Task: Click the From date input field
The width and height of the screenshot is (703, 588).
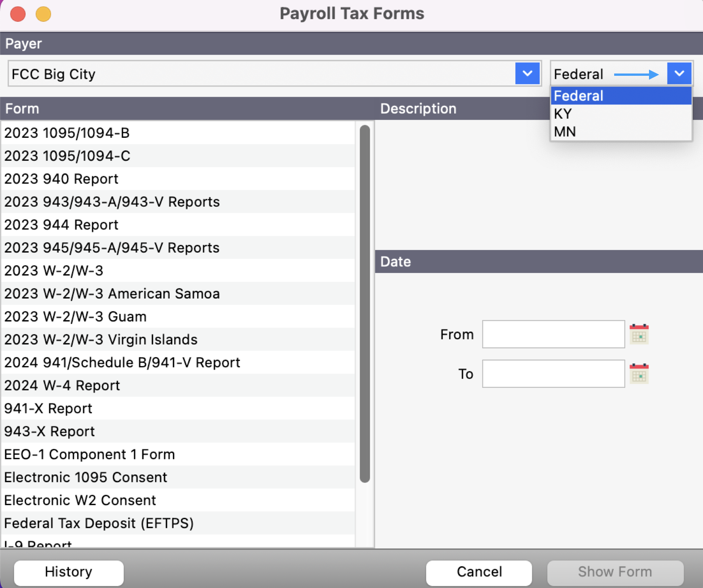Action: tap(553, 335)
